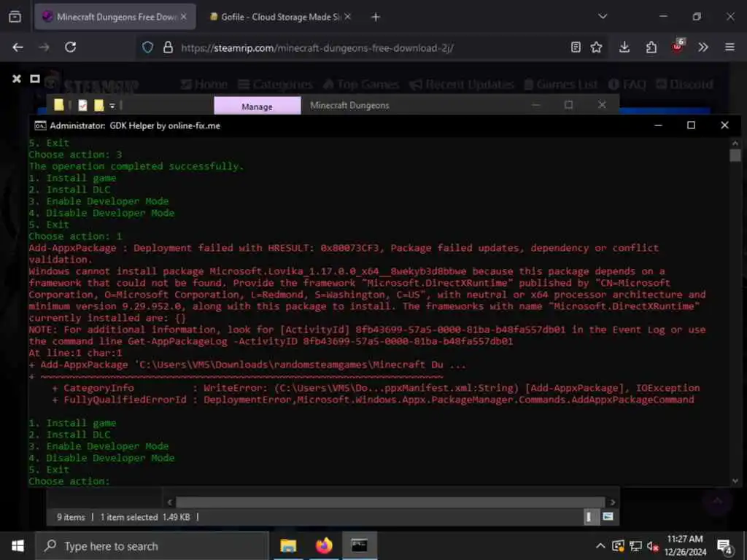Open the command prompt taskbar icon
The image size is (747, 560).
click(360, 545)
